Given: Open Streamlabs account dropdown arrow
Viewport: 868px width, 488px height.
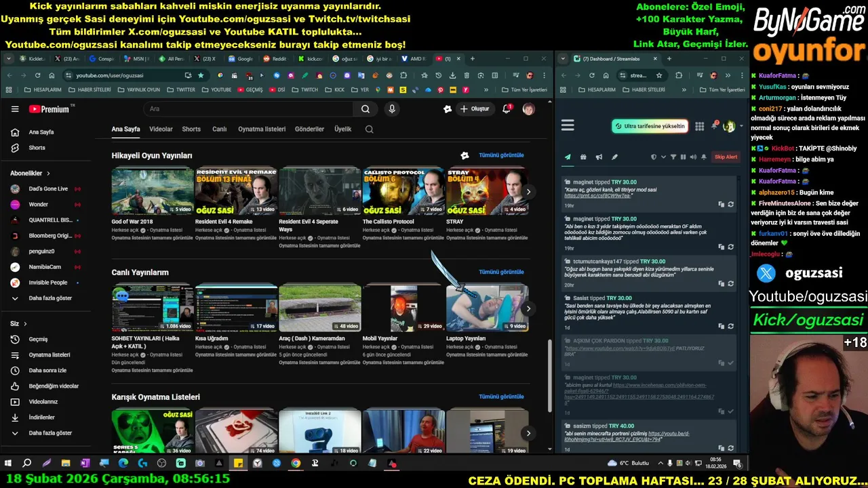Looking at the screenshot, I should (x=741, y=126).
